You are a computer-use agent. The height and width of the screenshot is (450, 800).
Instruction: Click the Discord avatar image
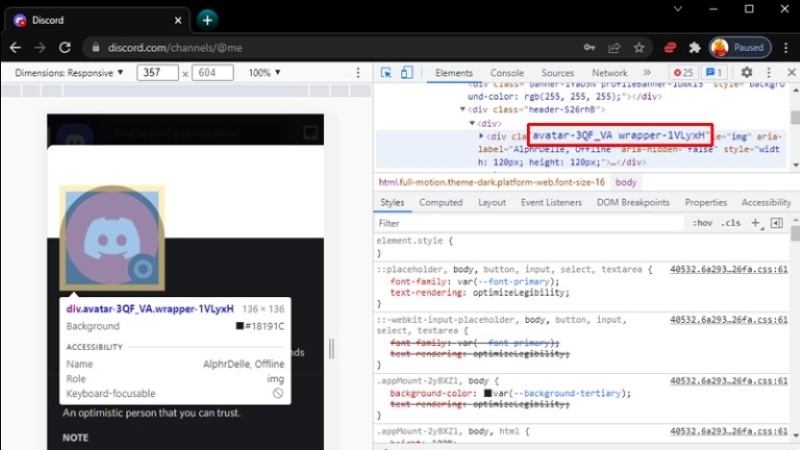pos(112,238)
